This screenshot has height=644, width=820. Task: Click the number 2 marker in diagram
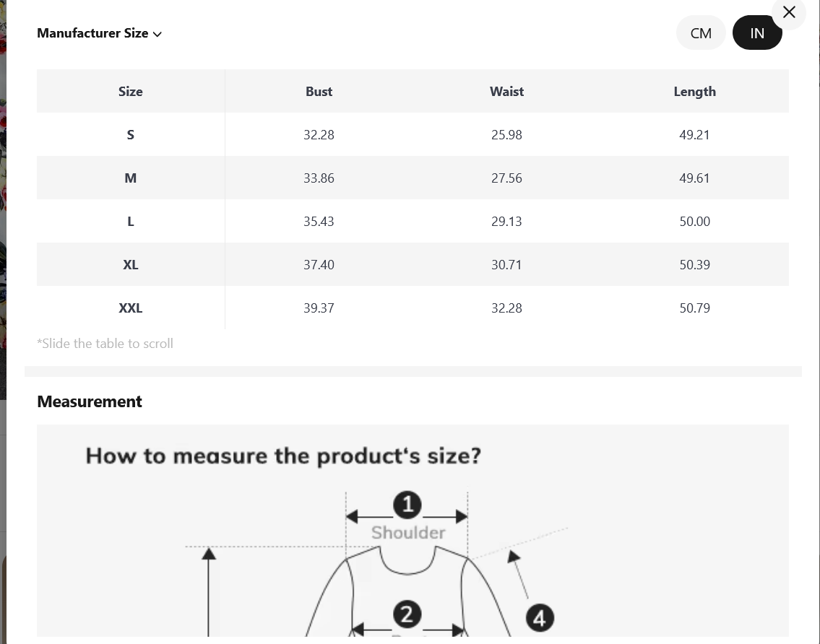[407, 614]
